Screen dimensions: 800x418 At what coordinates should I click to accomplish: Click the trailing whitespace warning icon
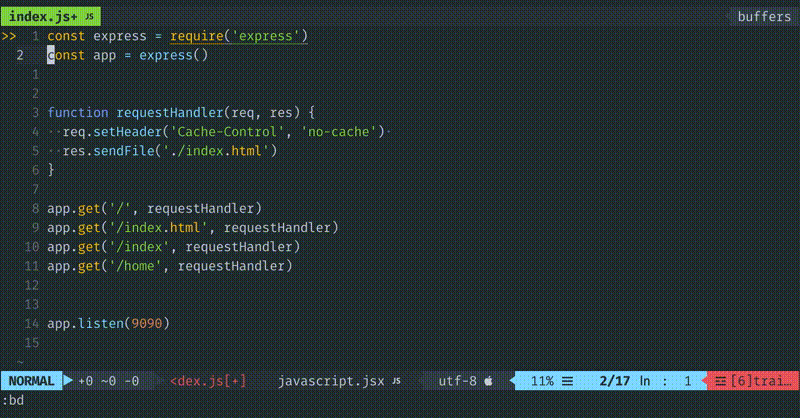tap(720, 381)
